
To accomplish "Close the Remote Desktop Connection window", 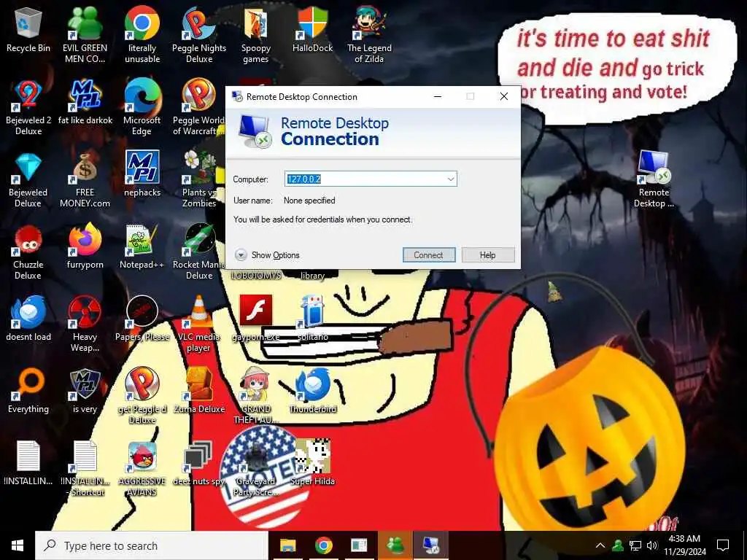I will [x=504, y=97].
